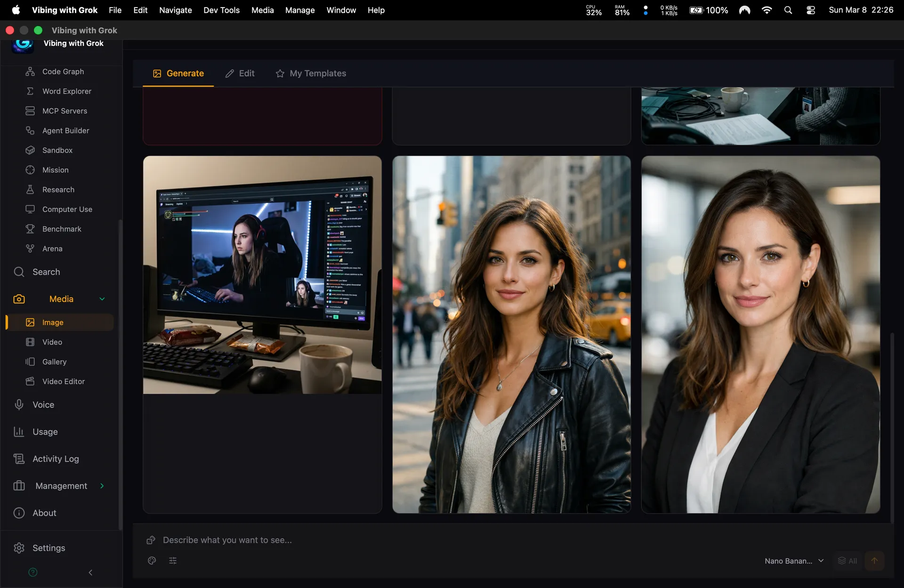The height and width of the screenshot is (588, 904).
Task: Click the color palette icon below the prompt
Action: tap(152, 561)
